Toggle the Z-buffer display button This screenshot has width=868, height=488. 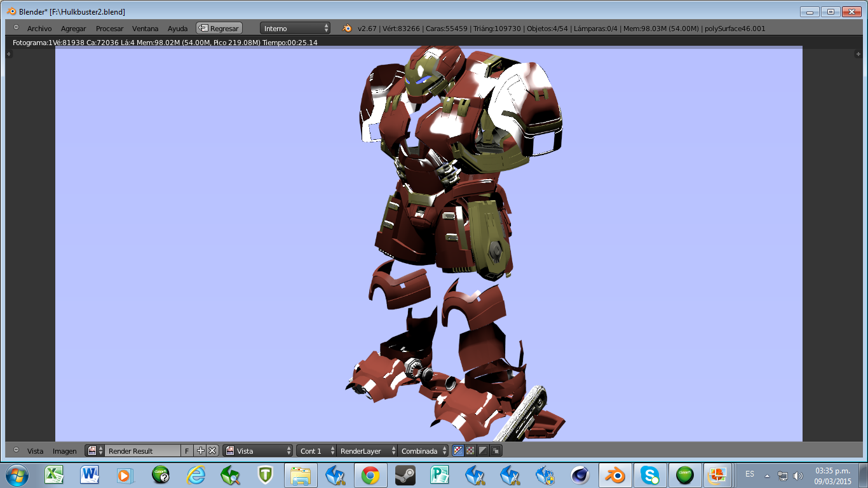tap(496, 451)
